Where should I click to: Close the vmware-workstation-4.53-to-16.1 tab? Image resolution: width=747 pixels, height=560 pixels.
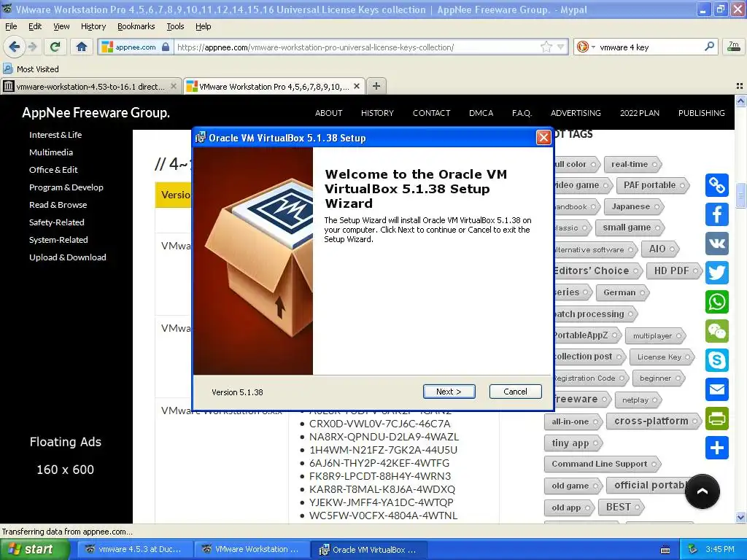coord(174,86)
